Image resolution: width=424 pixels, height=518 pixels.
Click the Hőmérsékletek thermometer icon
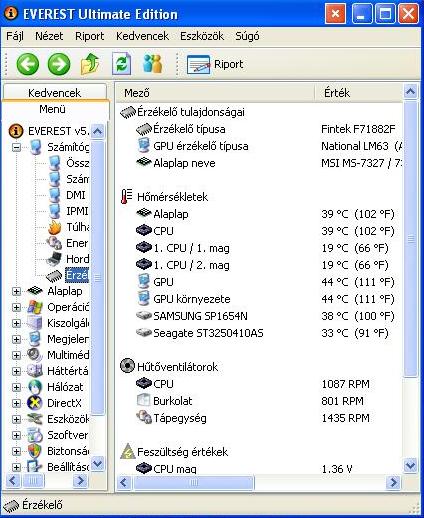click(127, 197)
